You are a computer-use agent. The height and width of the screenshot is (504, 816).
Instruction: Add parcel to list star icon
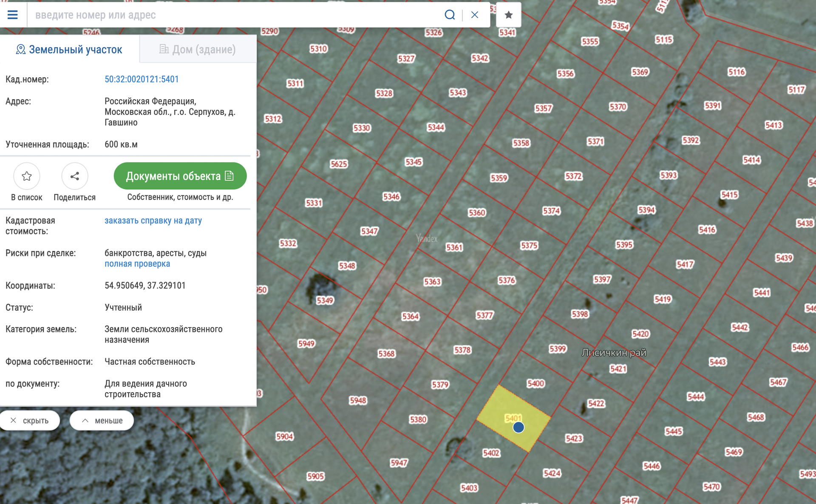(27, 176)
